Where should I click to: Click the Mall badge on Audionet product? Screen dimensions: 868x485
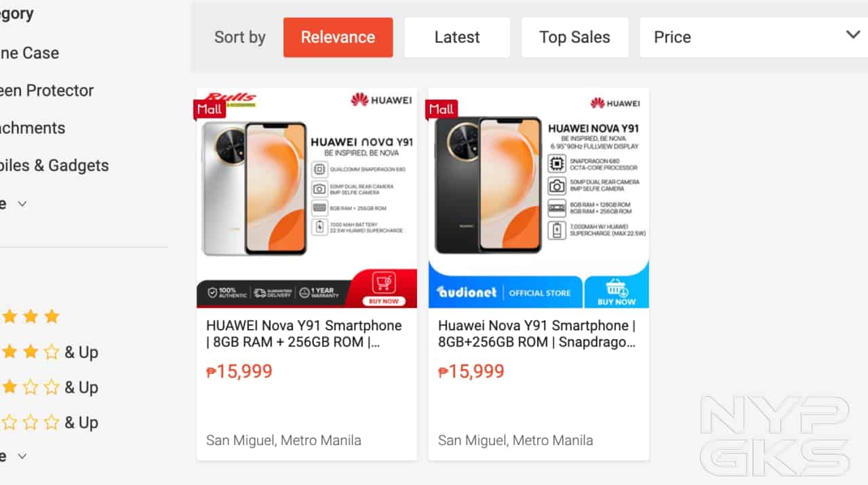click(441, 109)
